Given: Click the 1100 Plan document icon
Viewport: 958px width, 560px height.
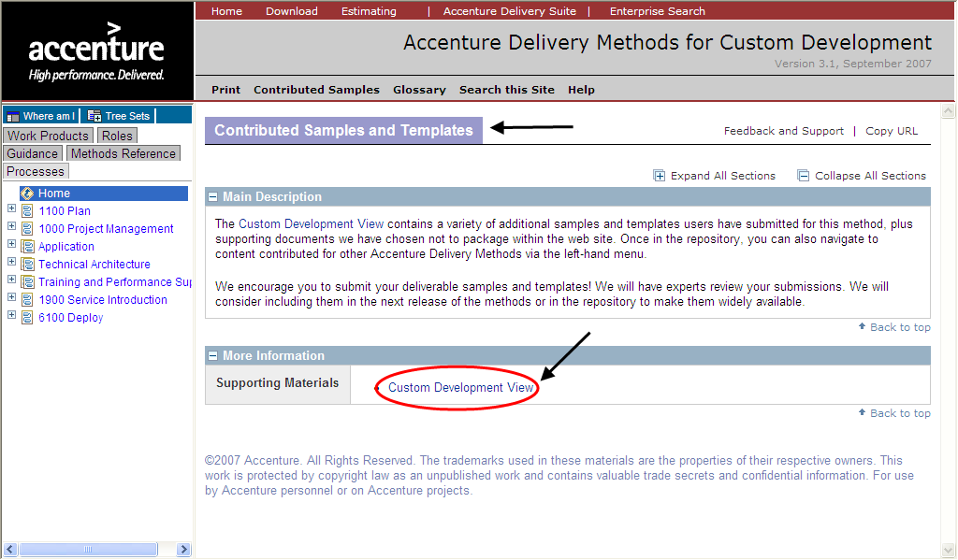Looking at the screenshot, I should (x=27, y=211).
